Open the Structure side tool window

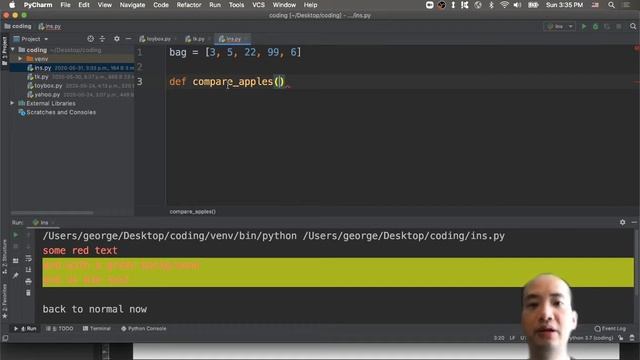4,256
